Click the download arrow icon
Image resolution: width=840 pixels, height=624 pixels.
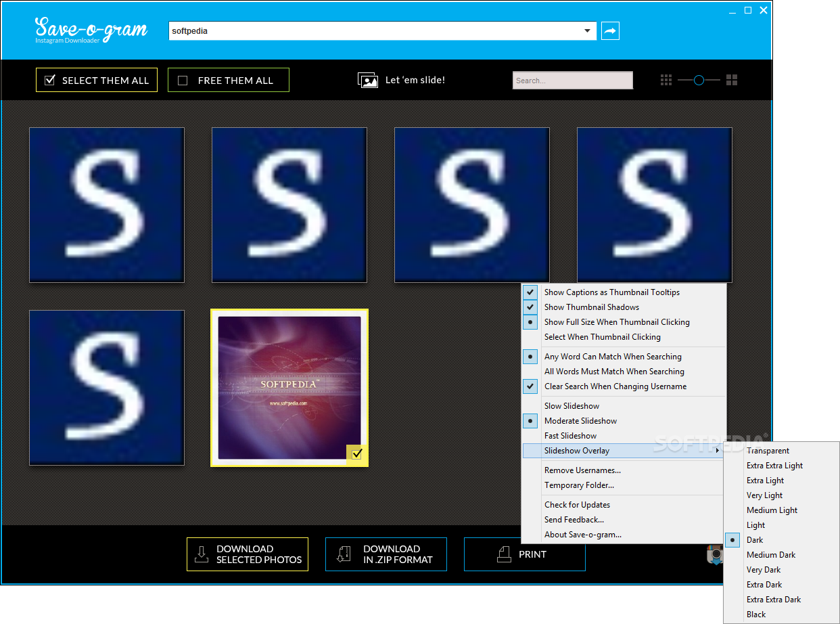click(x=202, y=554)
